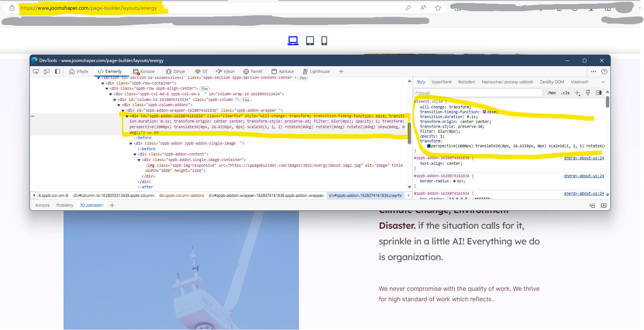This screenshot has height=330, width=644.
Task: Add new style rule plus icon
Action: click(577, 93)
